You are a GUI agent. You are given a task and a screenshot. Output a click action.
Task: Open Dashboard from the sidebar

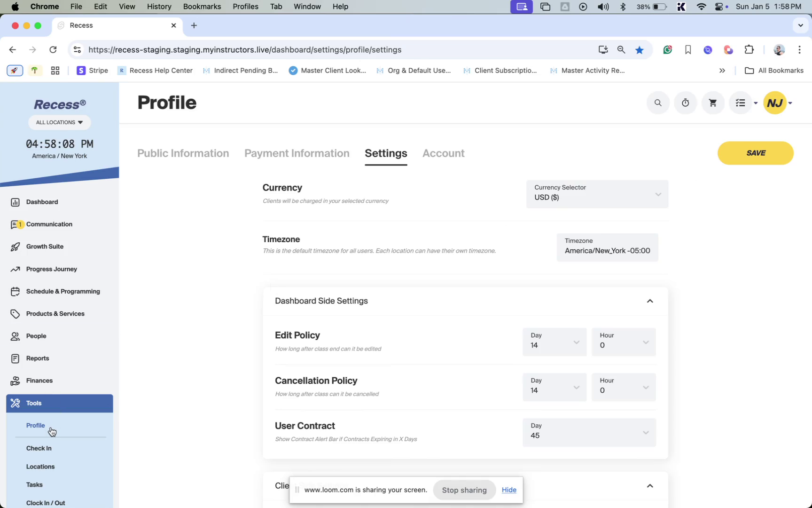click(42, 202)
